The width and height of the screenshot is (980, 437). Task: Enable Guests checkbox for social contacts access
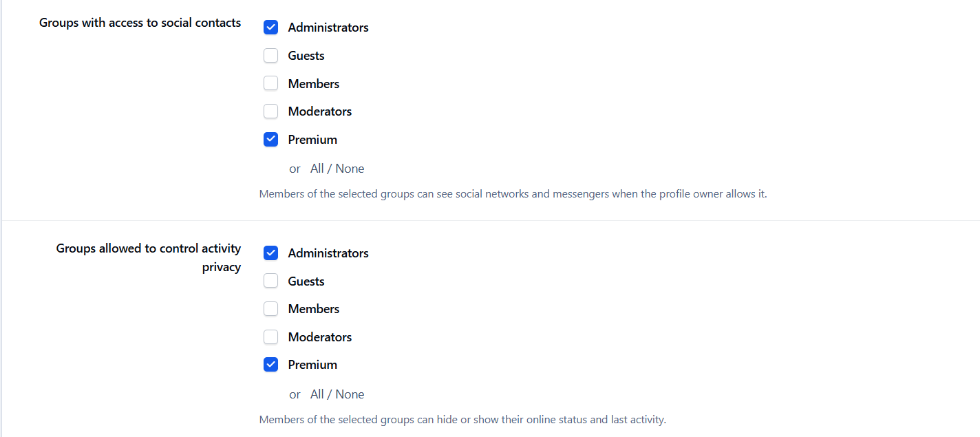[270, 56]
